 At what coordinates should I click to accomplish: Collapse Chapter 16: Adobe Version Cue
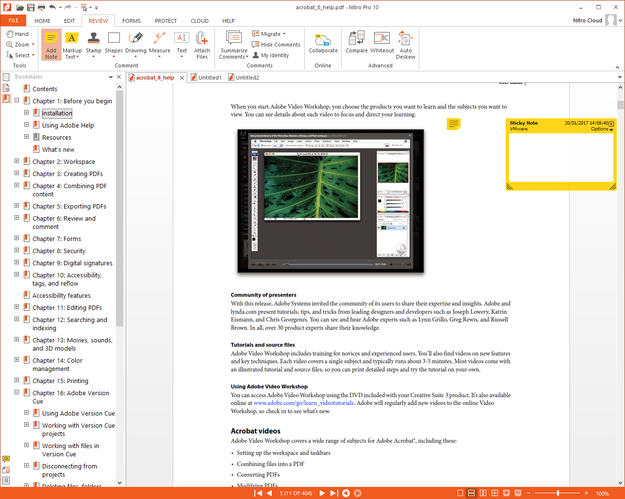(16, 392)
